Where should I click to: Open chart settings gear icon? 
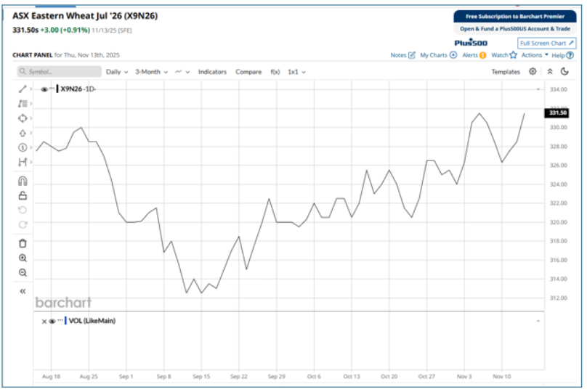pyautogui.click(x=533, y=72)
